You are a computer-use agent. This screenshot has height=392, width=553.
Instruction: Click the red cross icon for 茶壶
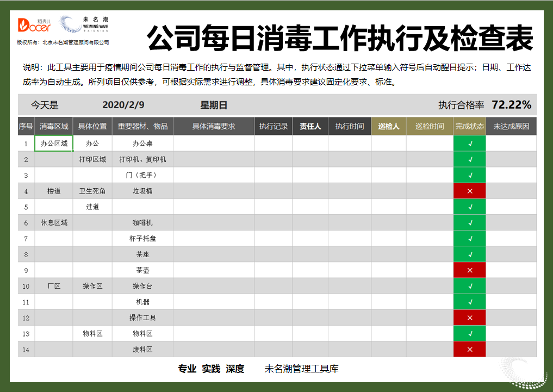coord(469,270)
